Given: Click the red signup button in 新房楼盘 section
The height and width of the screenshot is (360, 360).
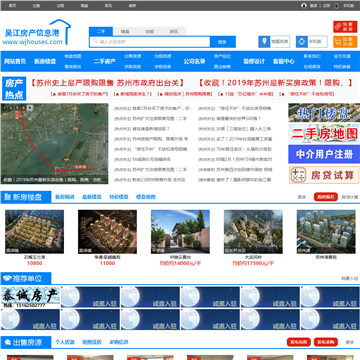Looking at the screenshot, I should pos(326,197).
